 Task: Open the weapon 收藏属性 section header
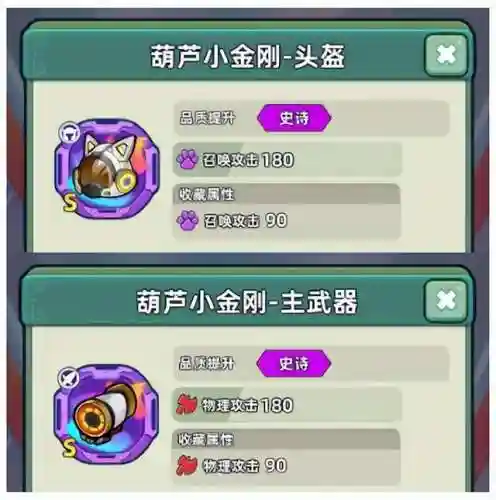pyautogui.click(x=287, y=439)
